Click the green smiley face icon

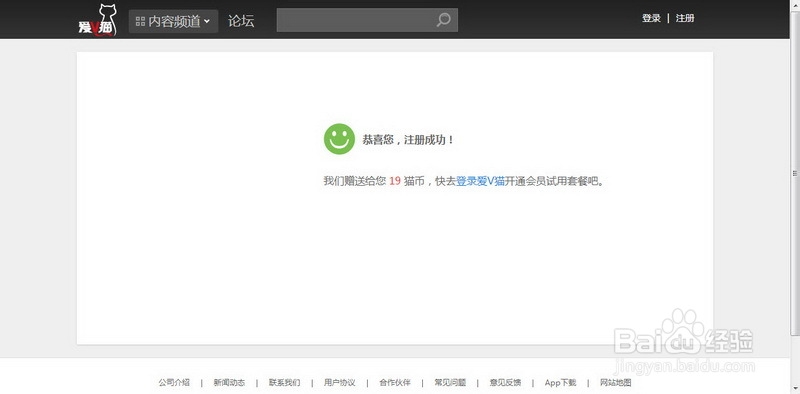pyautogui.click(x=339, y=139)
